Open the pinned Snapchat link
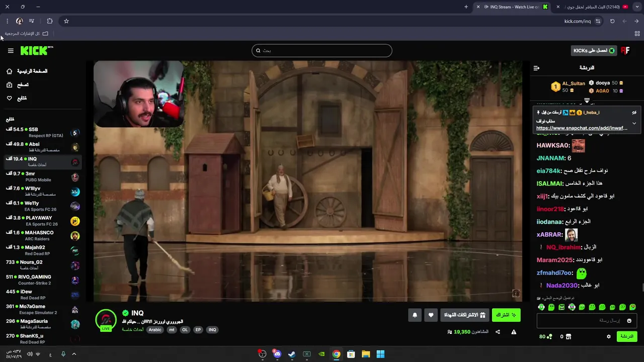644x362 pixels. pos(582,128)
